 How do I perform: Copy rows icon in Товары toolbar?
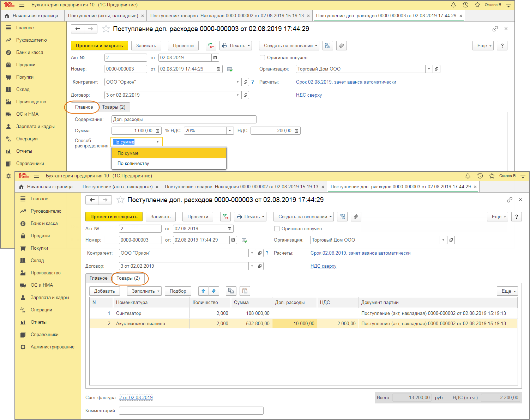click(x=231, y=291)
